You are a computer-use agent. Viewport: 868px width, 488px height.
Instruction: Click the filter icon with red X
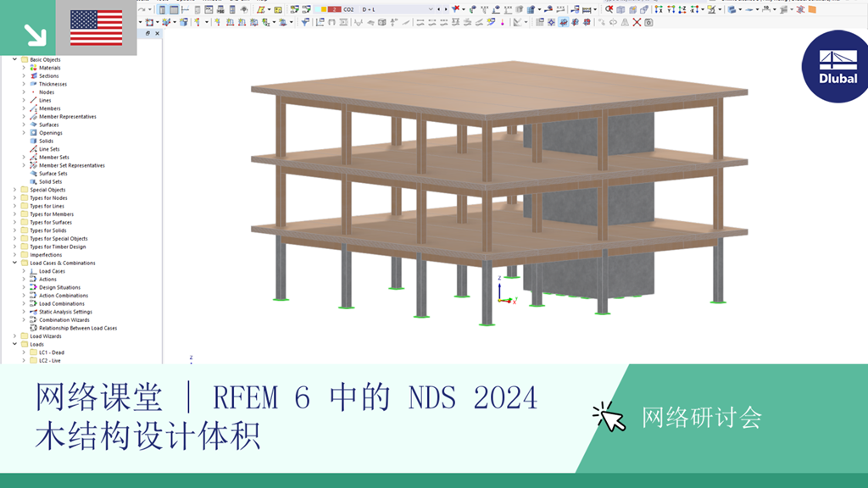[x=455, y=8]
